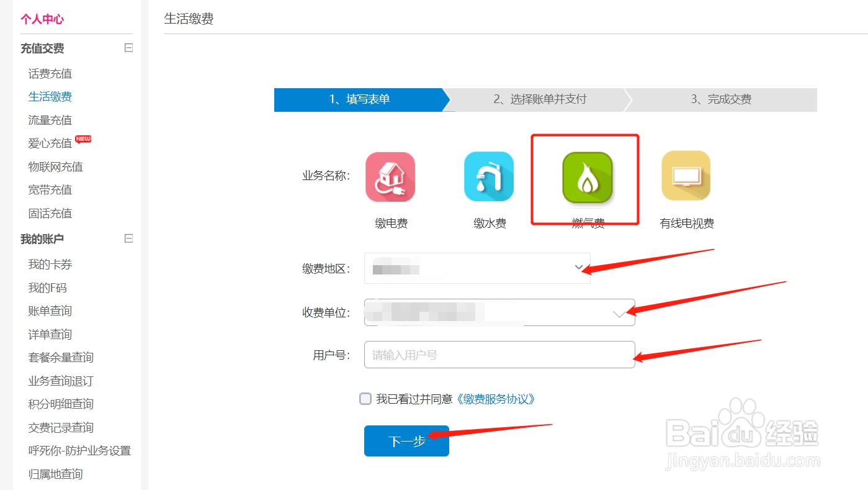Viewport: 868px width, 490px height.
Task: Go to 流量充值 in sidebar
Action: click(x=50, y=120)
